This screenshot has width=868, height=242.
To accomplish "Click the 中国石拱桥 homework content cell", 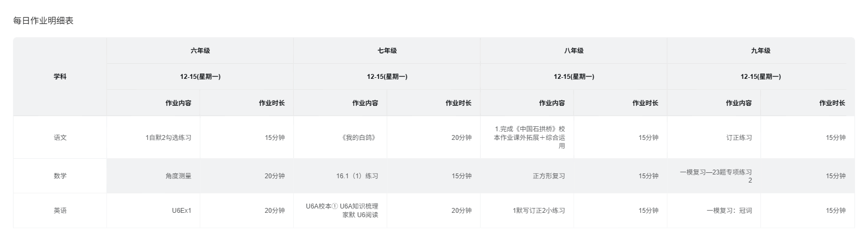I will point(530,137).
